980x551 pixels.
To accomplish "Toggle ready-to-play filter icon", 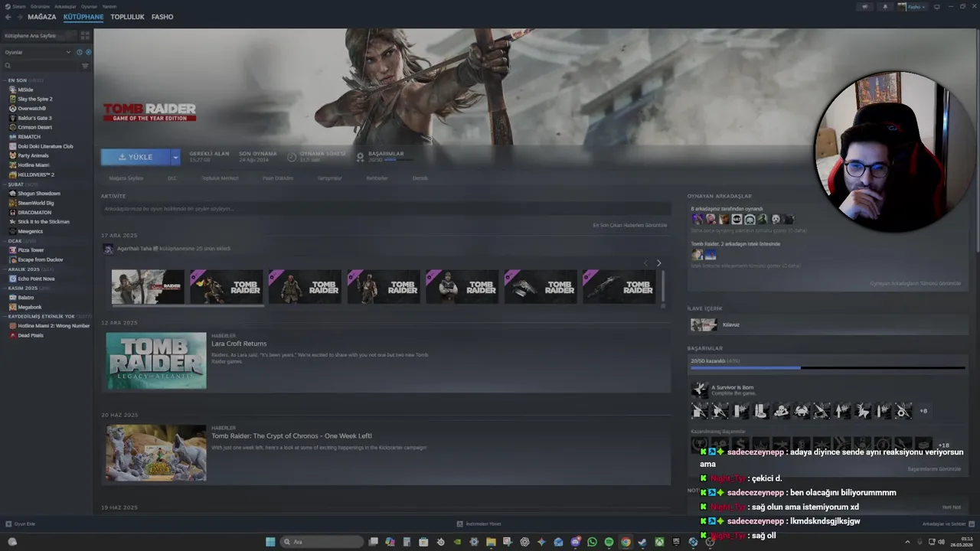I will 88,52.
